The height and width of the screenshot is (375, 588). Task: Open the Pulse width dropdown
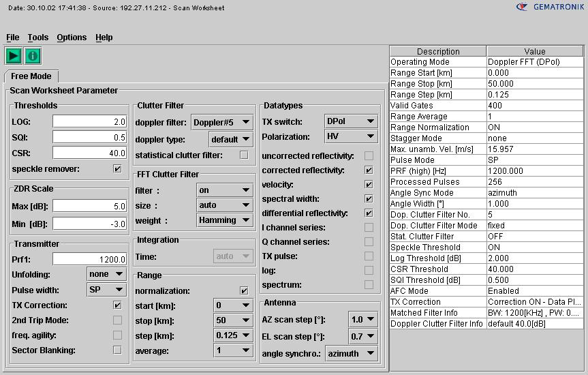click(106, 289)
